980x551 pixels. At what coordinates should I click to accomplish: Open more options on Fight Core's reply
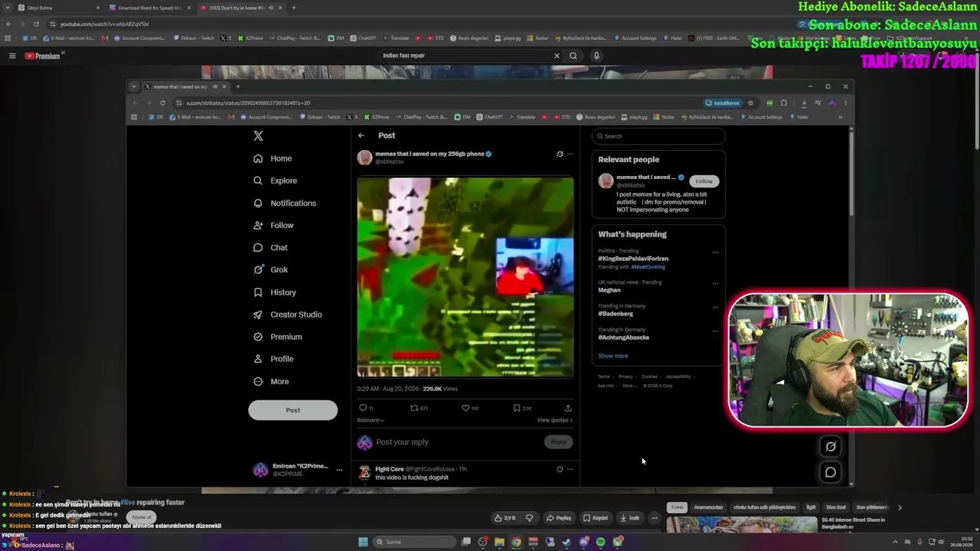click(570, 469)
